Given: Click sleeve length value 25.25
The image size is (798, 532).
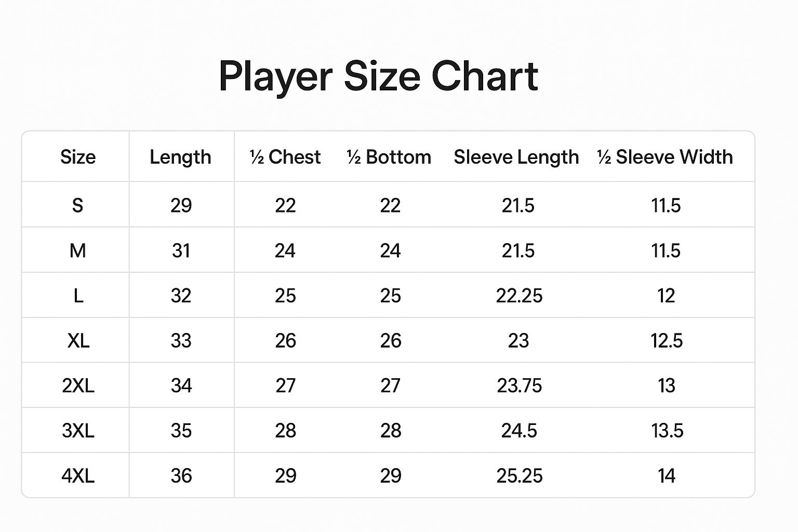Looking at the screenshot, I should tap(519, 476).
